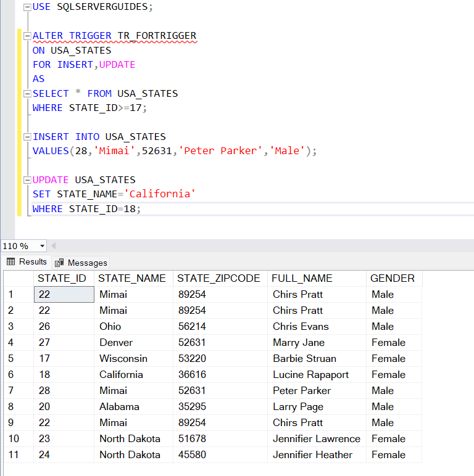Click the 'Ohio' state name cell
The image size is (474, 476).
pos(134,327)
